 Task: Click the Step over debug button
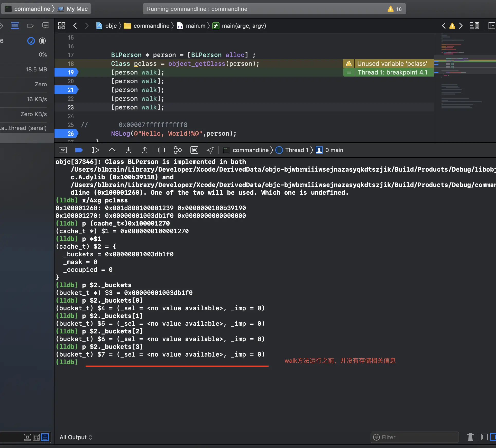112,150
